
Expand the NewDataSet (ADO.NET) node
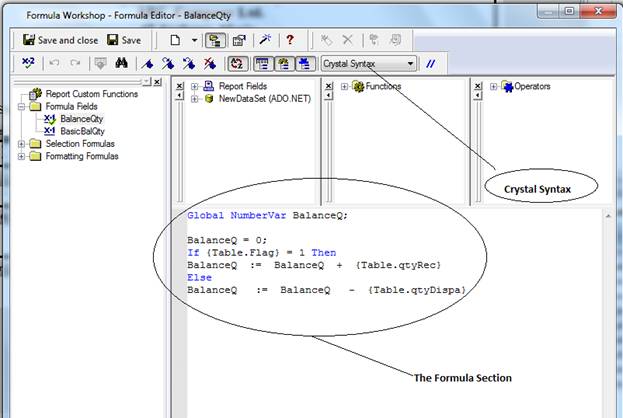pyautogui.click(x=194, y=99)
